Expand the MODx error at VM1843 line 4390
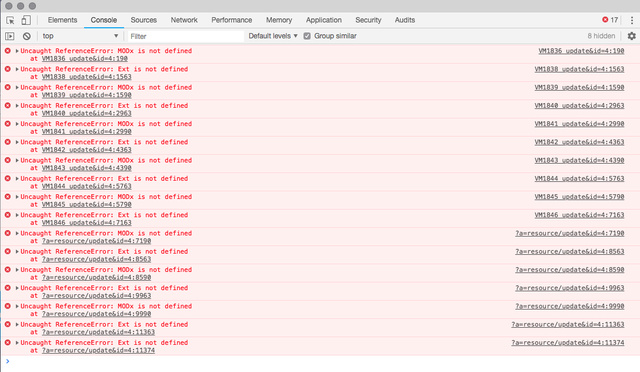 pos(17,160)
